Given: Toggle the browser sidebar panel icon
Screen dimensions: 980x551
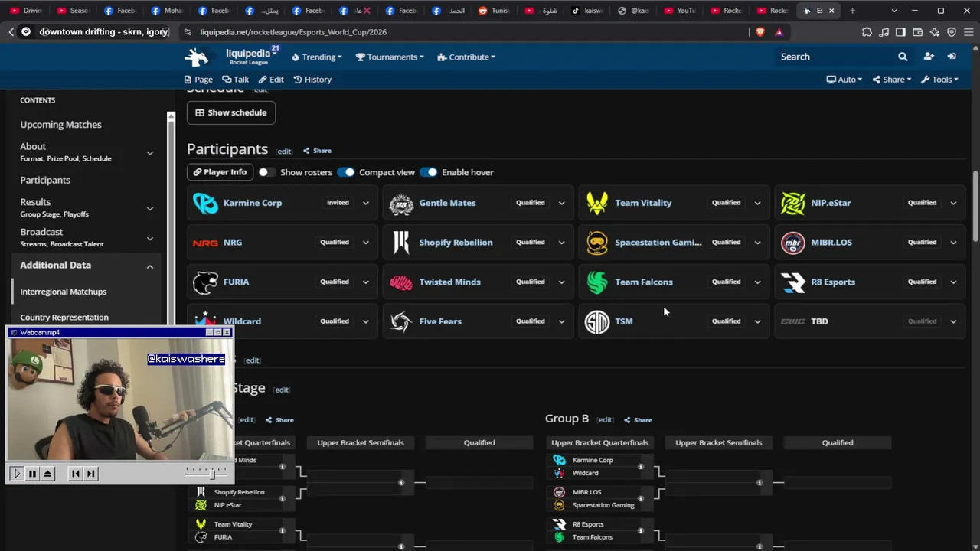Looking at the screenshot, I should coord(901,32).
